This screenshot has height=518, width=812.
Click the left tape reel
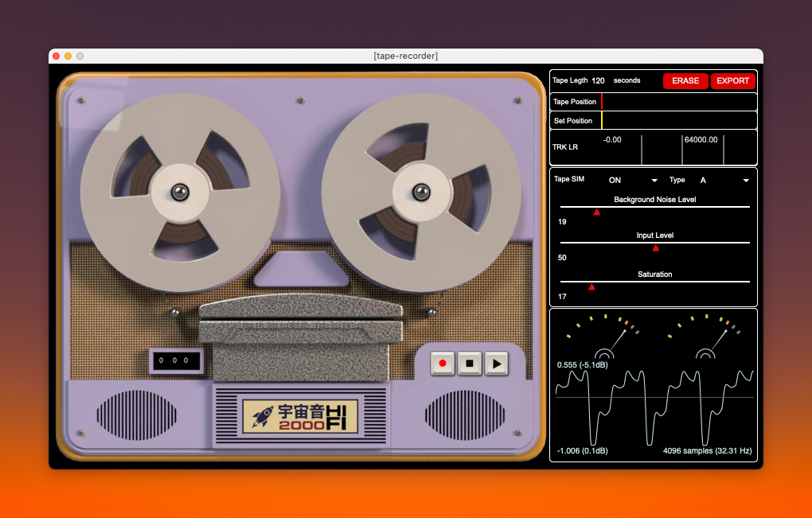click(180, 192)
